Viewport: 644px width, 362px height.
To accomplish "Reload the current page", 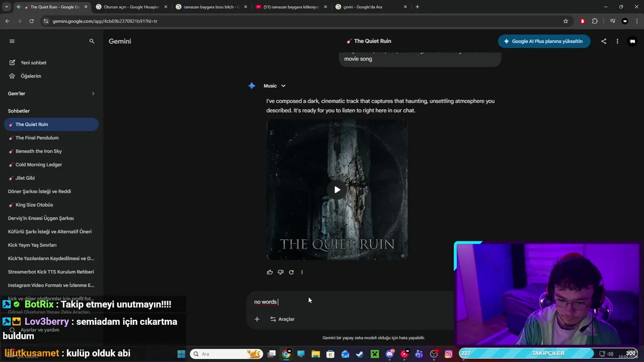I will [31, 21].
